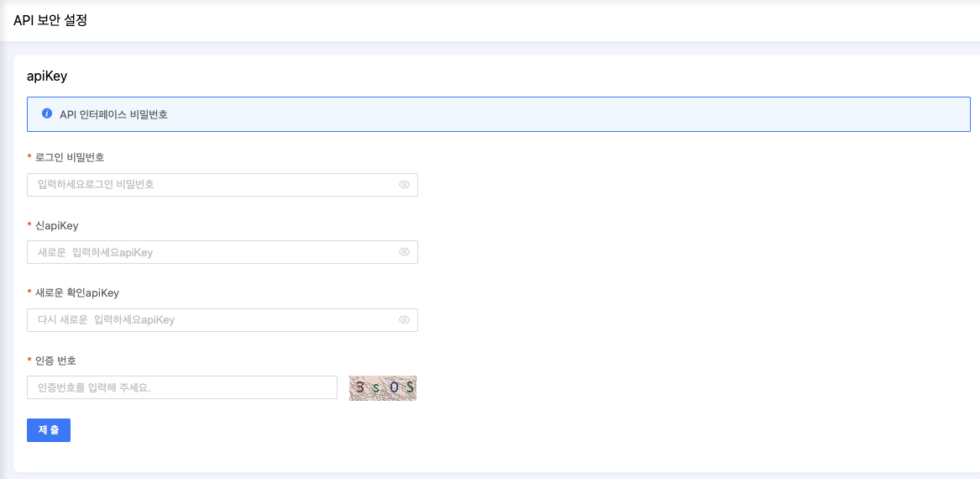
Task: Refresh the captcha image
Action: click(383, 387)
